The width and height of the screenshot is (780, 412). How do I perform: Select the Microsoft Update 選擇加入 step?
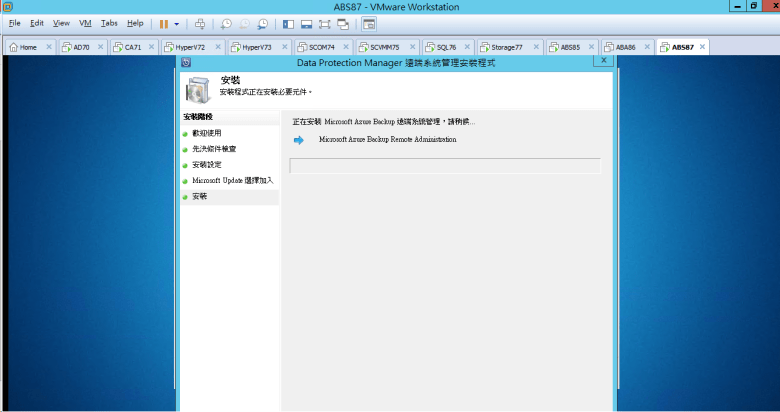pos(232,181)
